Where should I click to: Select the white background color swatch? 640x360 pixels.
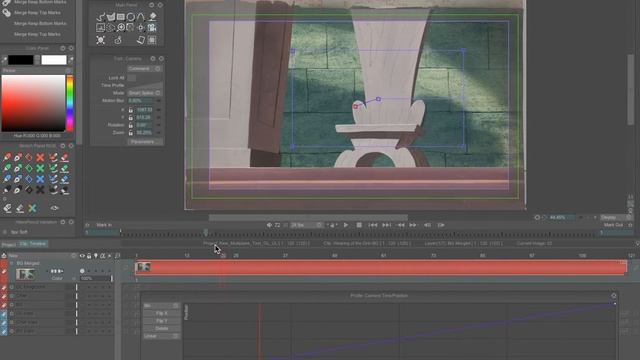[x=53, y=60]
